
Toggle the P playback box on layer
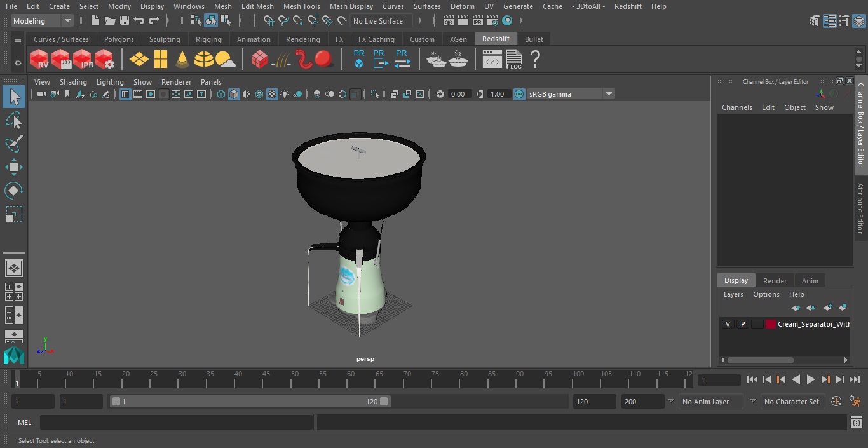tap(742, 324)
